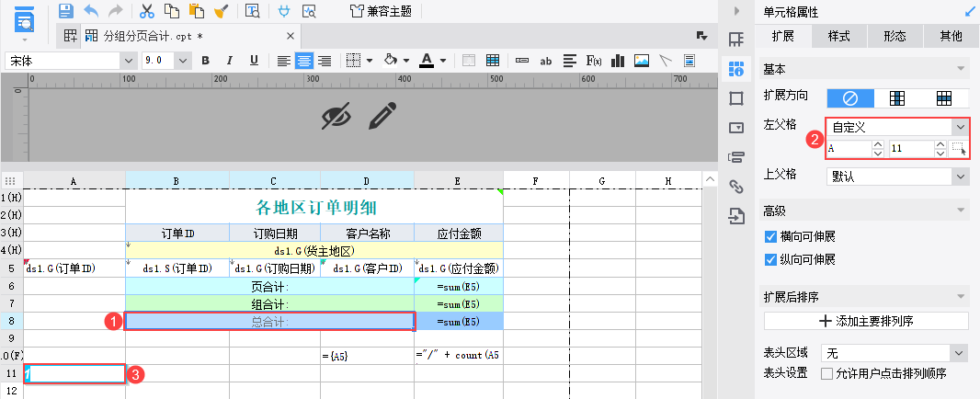Click the unmerge cells grid icon
The image size is (980, 399).
tap(493, 61)
